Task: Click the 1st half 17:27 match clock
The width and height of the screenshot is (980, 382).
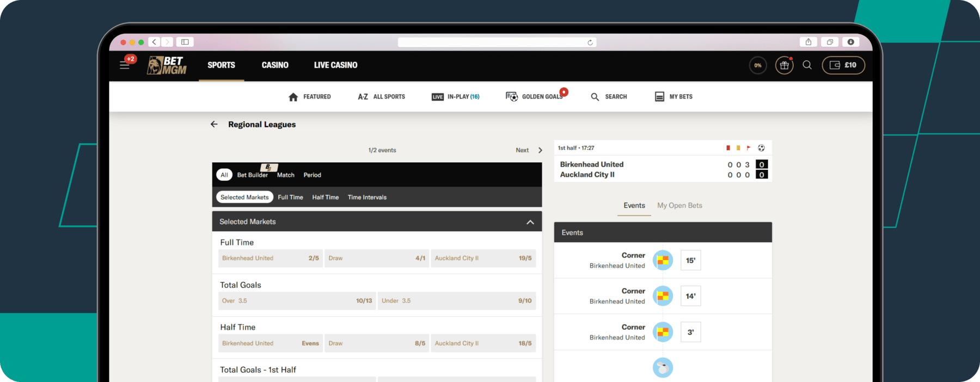Action: click(576, 148)
